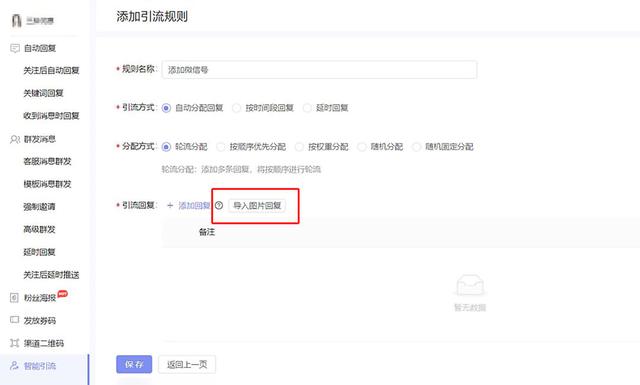640x385 pixels.
Task: Click the 群发消息 people icon
Action: (x=15, y=140)
